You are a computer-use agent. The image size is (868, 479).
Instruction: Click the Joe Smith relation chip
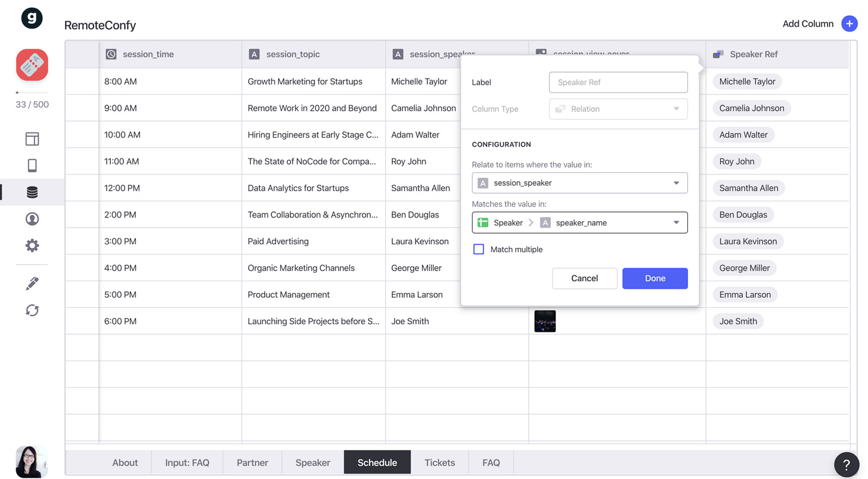click(x=738, y=321)
